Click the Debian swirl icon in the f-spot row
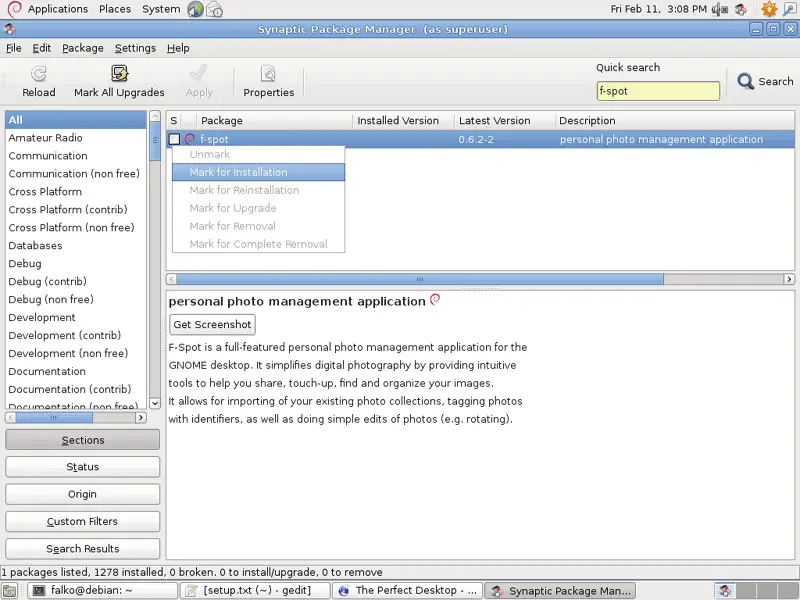Viewport: 800px width, 600px height. pos(190,139)
